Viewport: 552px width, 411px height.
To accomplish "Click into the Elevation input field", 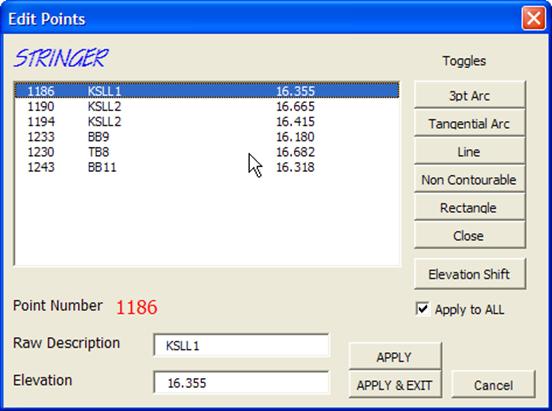I will point(242,382).
